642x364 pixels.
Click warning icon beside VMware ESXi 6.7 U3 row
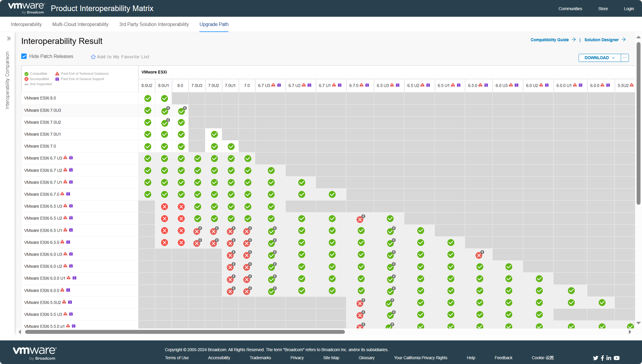point(65,158)
